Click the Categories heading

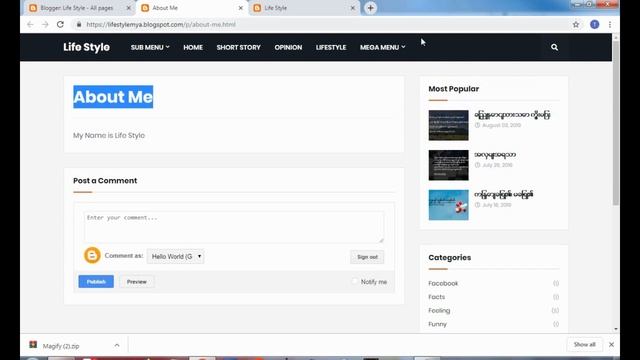pos(449,258)
